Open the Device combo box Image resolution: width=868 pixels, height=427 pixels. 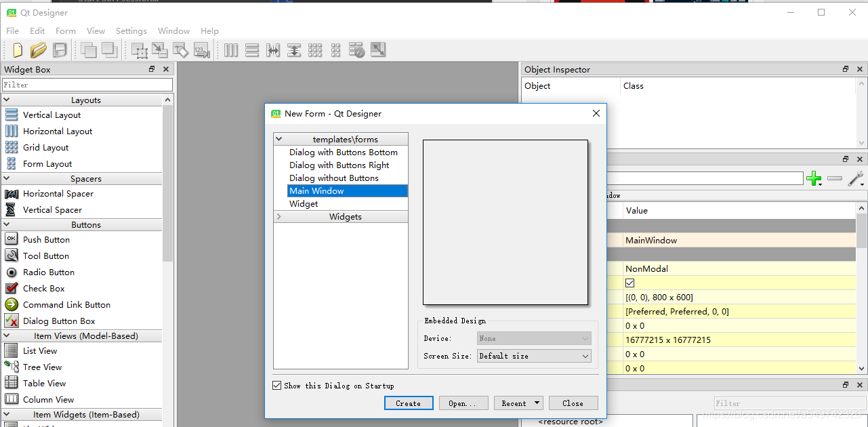[534, 338]
